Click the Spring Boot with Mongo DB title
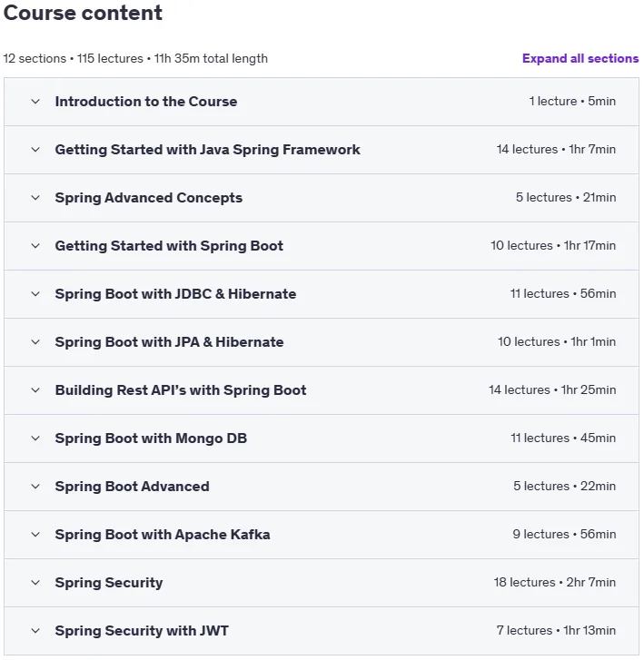The width and height of the screenshot is (644, 660). click(151, 438)
